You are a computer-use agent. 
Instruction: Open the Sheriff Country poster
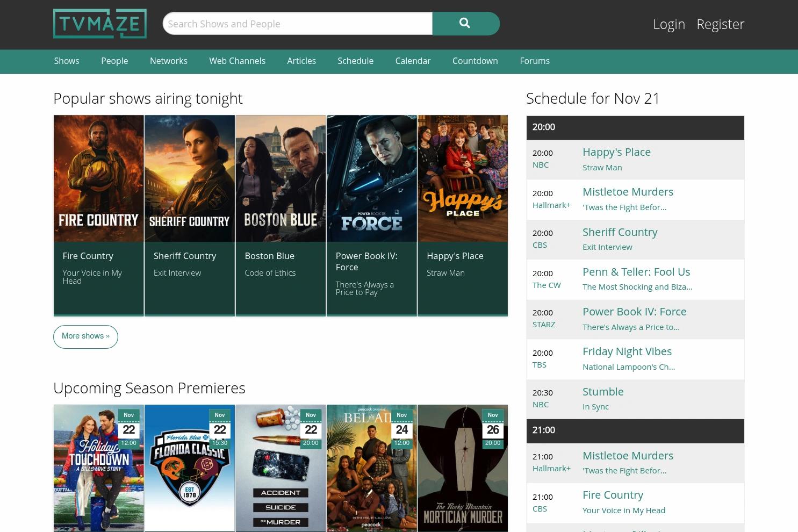coord(190,178)
